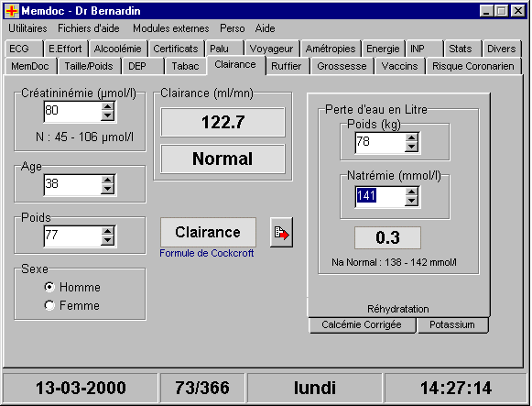Click the Clairance calculate button
Image resolution: width=532 pixels, height=406 pixels.
click(208, 233)
